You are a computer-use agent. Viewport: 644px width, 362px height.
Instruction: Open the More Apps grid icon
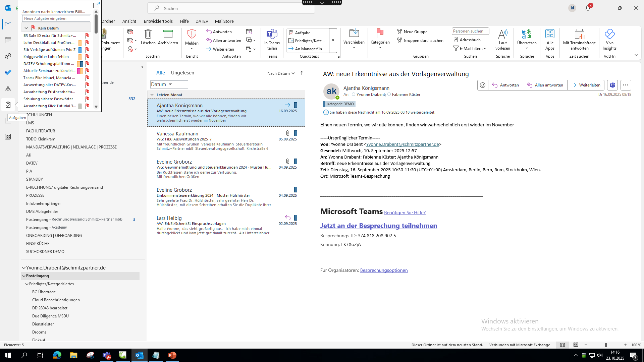pos(8,137)
